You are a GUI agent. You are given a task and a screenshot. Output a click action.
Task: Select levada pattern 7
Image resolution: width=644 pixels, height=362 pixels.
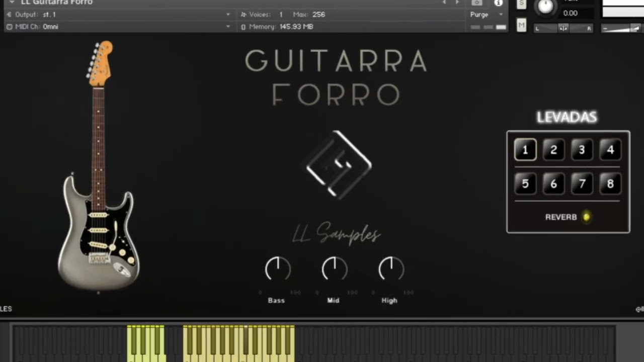[x=582, y=184]
